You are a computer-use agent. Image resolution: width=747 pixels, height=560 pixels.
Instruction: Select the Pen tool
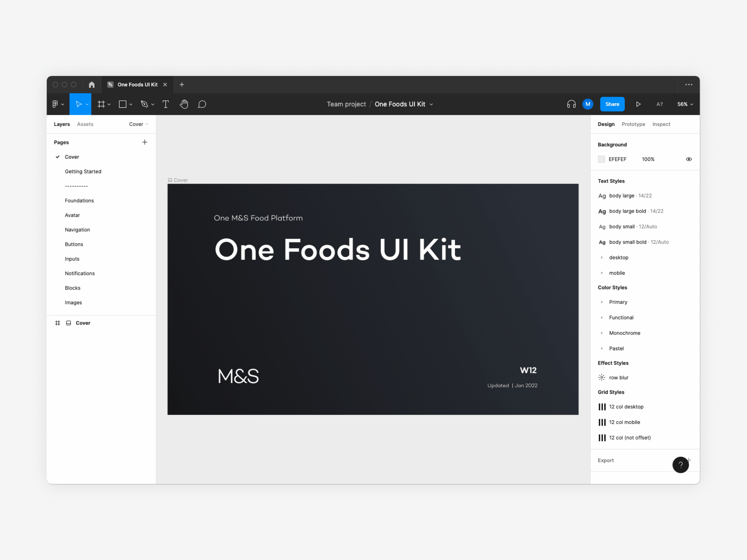[144, 104]
